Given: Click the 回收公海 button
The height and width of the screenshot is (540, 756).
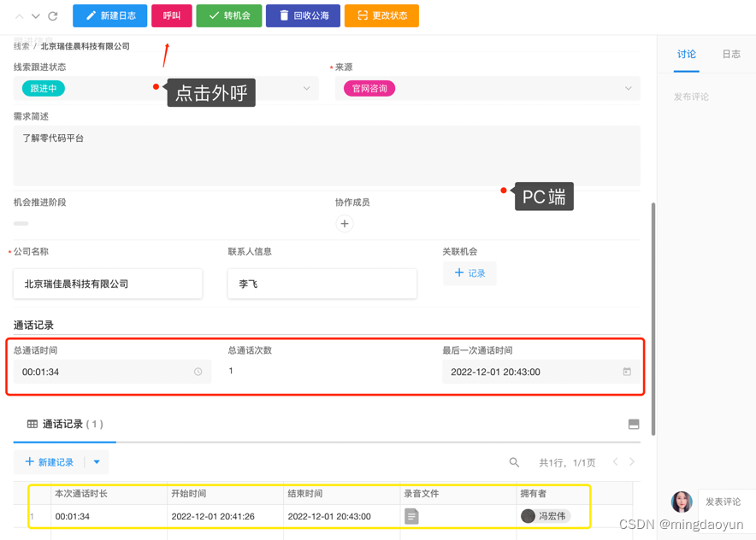Looking at the screenshot, I should click(x=303, y=15).
